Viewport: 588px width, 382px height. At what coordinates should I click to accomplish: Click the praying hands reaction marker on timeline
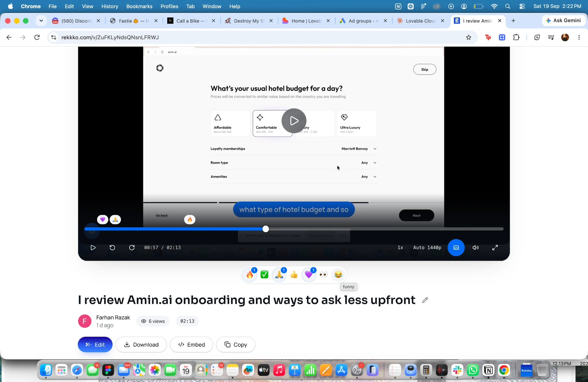(115, 219)
